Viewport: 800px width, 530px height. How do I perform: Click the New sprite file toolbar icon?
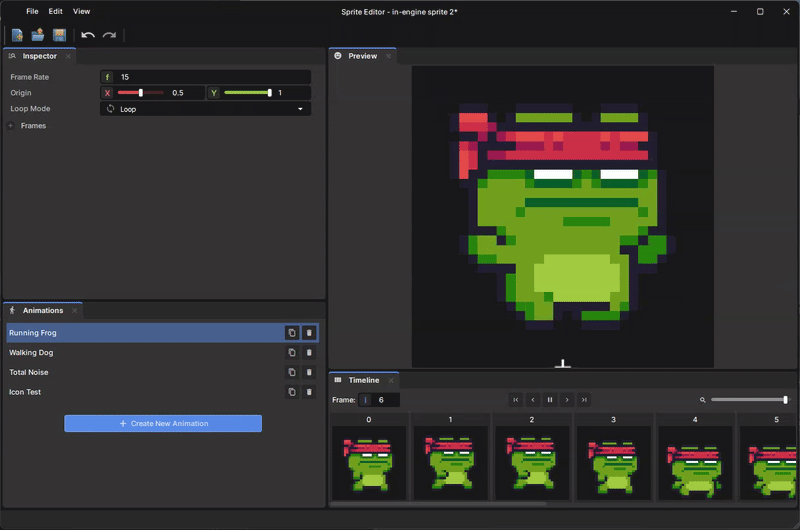17,35
